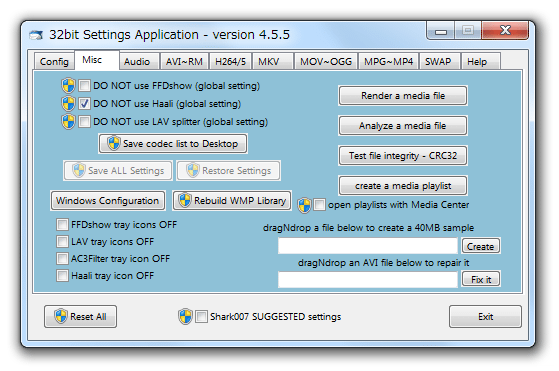Click Render a media file button
Screen dimensions: 559x371
403,96
